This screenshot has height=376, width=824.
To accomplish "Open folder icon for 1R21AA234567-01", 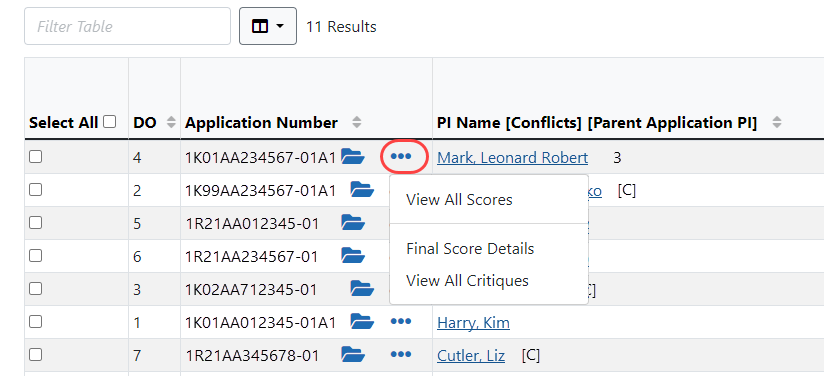I will [353, 256].
